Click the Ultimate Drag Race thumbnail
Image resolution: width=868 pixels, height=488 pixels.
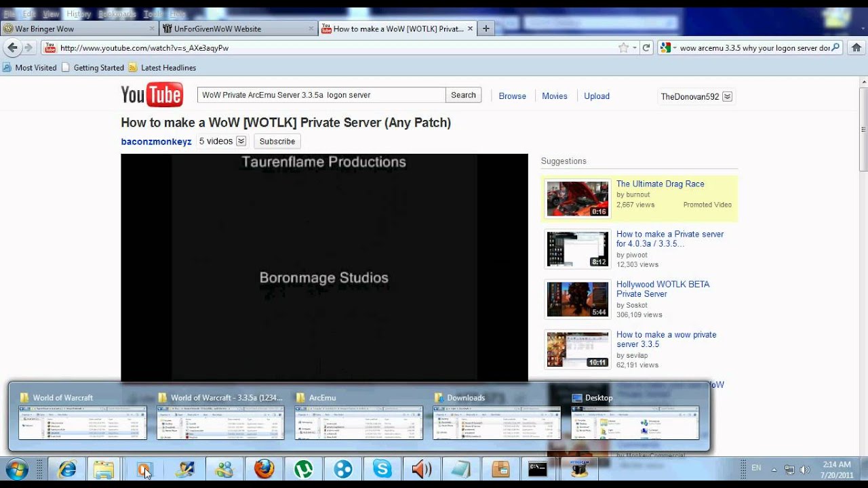click(578, 199)
